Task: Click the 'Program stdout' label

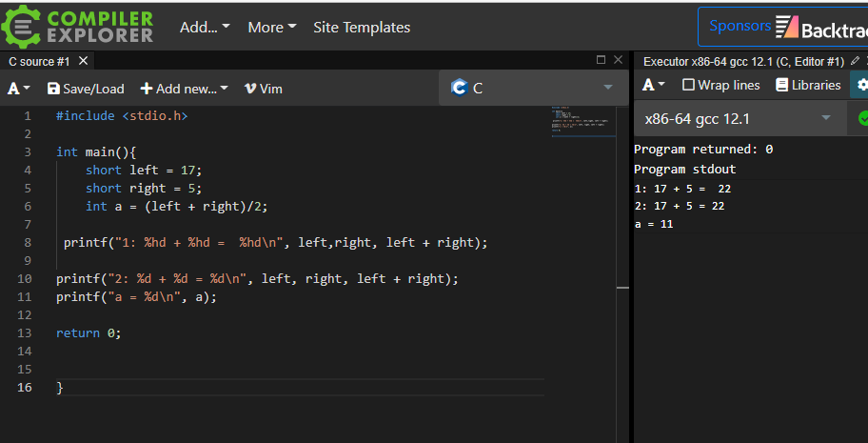Action: pyautogui.click(x=684, y=169)
